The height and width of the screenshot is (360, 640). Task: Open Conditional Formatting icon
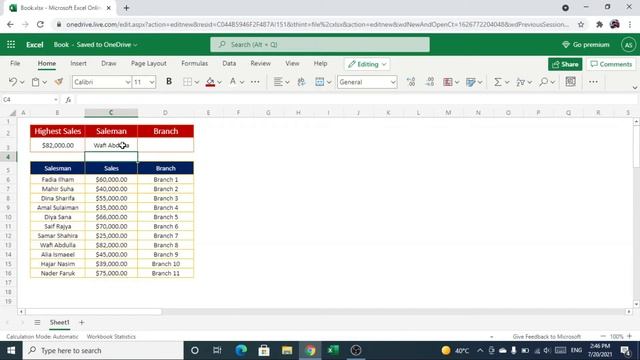tap(448, 82)
